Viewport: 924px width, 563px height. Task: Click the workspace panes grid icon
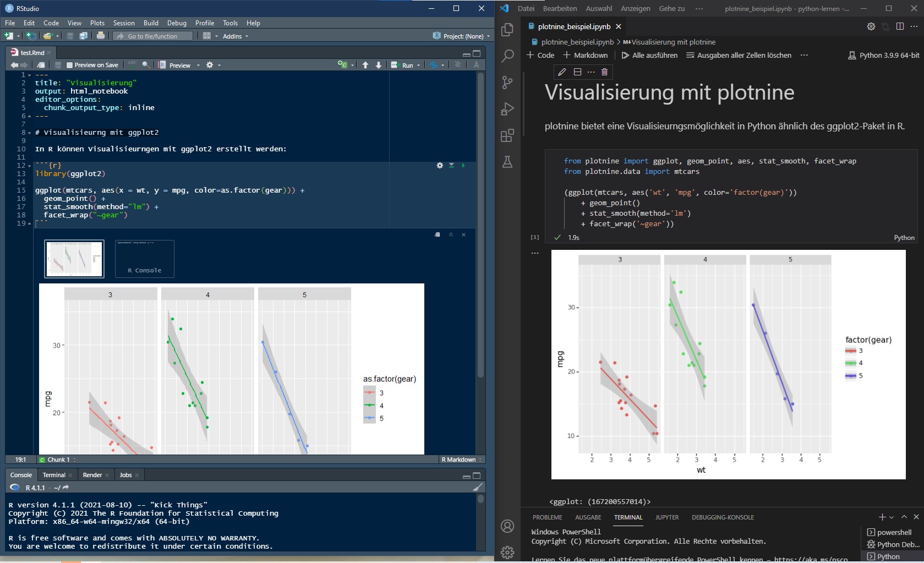pos(207,36)
